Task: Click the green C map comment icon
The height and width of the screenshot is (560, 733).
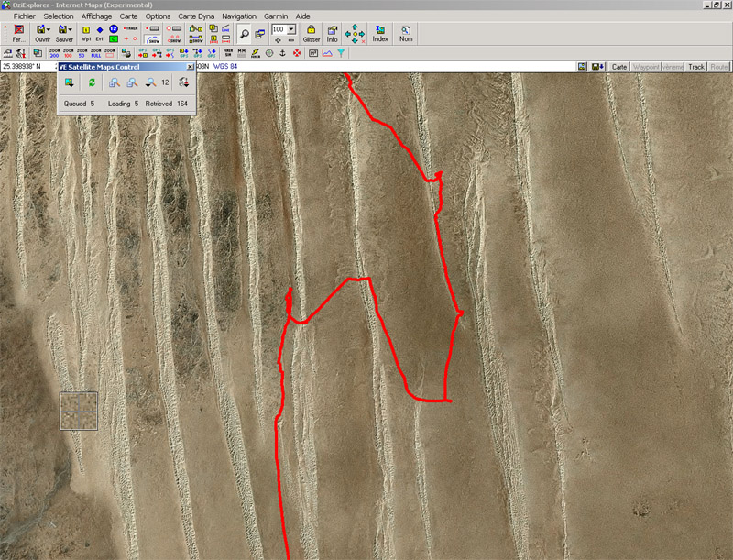Action: [113, 38]
